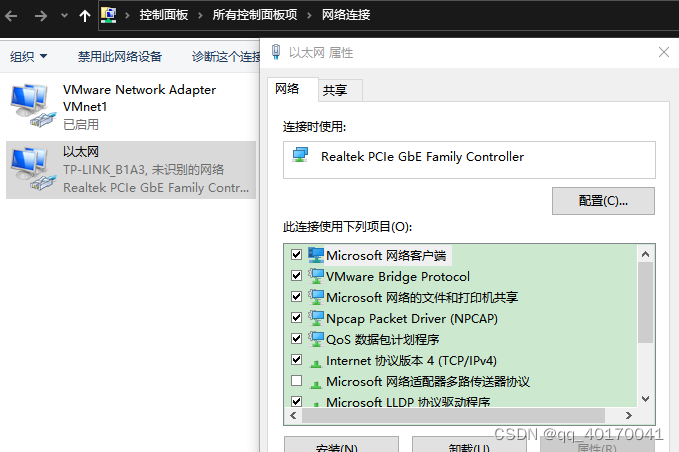This screenshot has width=679, height=452.
Task: Enable Microsoft 网络适配器多路传送器协议 checkbox
Action: click(x=296, y=381)
